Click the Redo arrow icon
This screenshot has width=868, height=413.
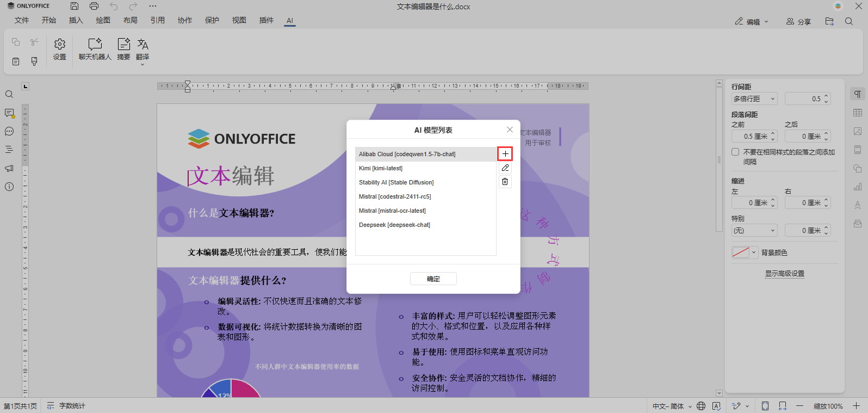point(133,6)
